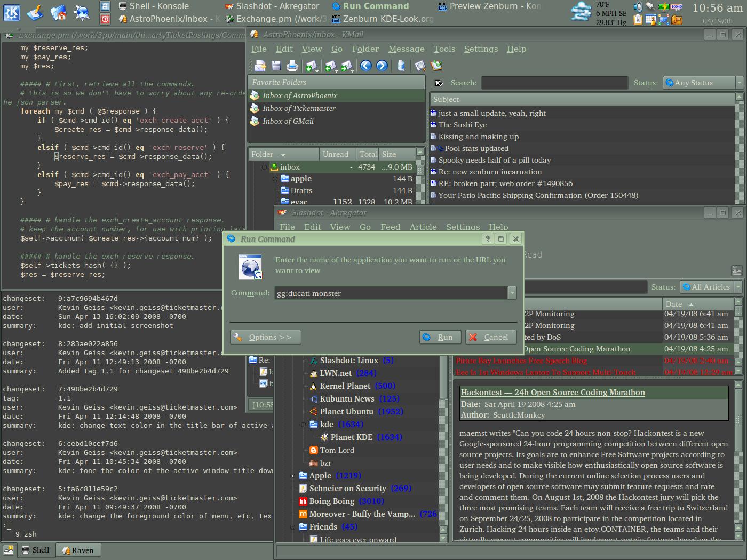Click the pencil desktop icon in the panel
The image size is (747, 560).
(35, 13)
